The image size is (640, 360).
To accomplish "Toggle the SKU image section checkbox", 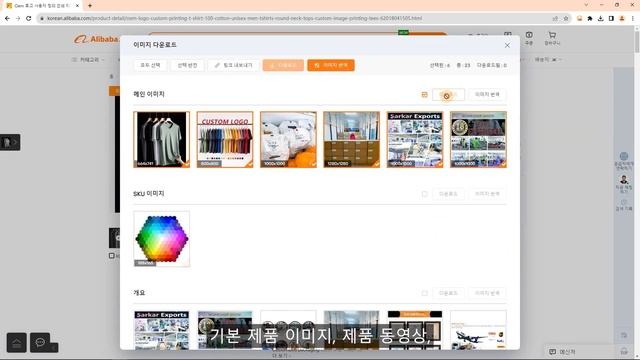I will [x=424, y=194].
